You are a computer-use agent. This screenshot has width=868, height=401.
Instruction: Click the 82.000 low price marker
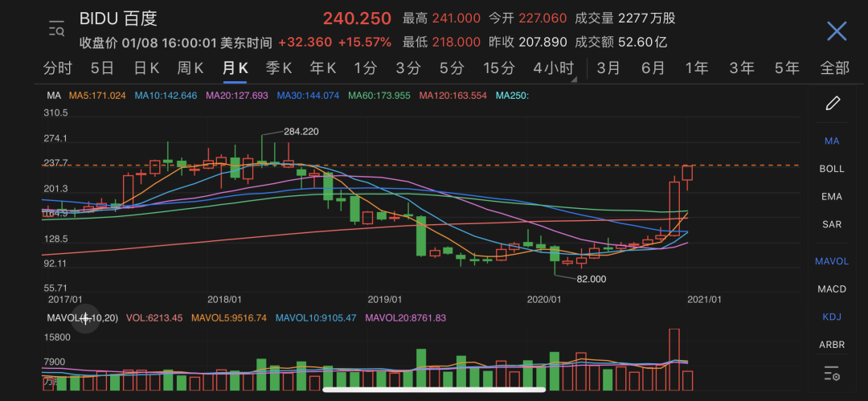pyautogui.click(x=592, y=279)
